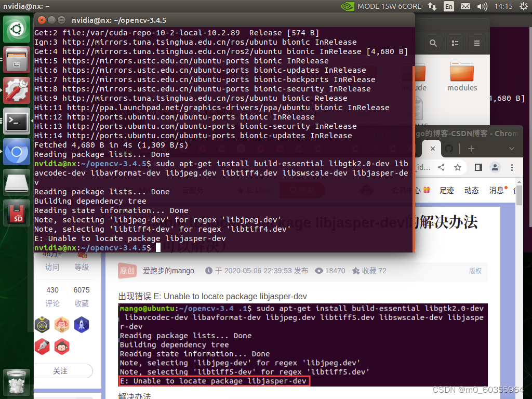The image size is (532, 399).
Task: Click the red pen badge icon
Action: tap(42, 347)
